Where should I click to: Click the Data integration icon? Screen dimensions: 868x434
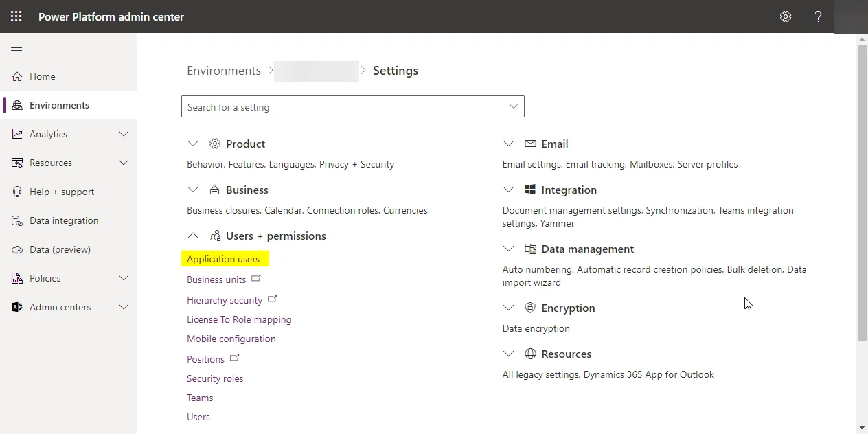17,220
